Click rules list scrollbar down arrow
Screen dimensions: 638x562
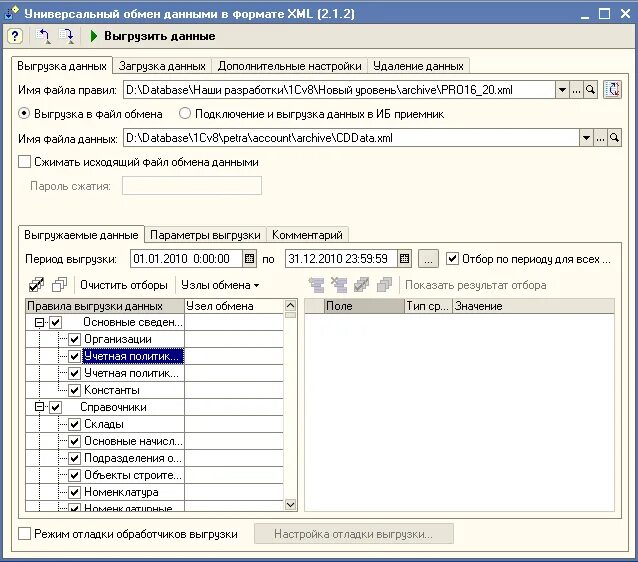coord(290,505)
